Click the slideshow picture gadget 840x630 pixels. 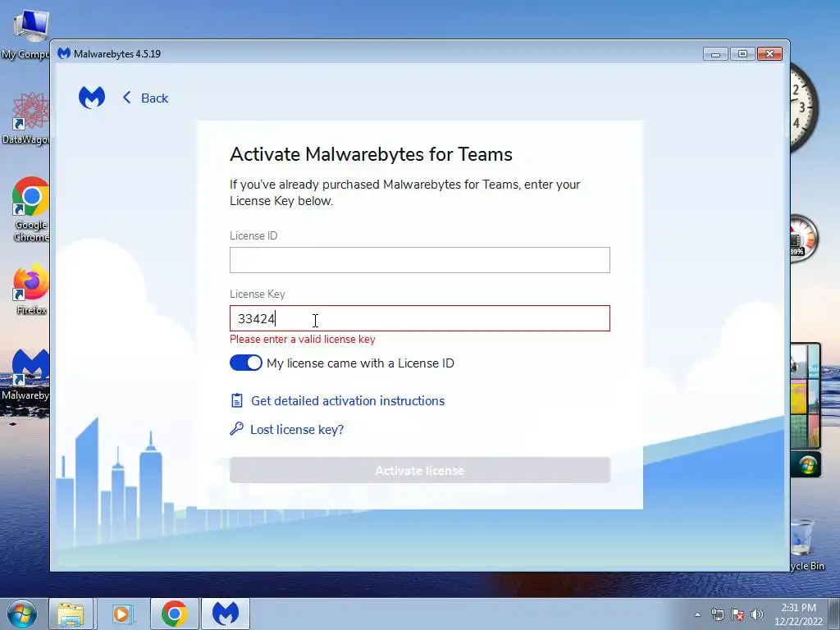[806, 395]
